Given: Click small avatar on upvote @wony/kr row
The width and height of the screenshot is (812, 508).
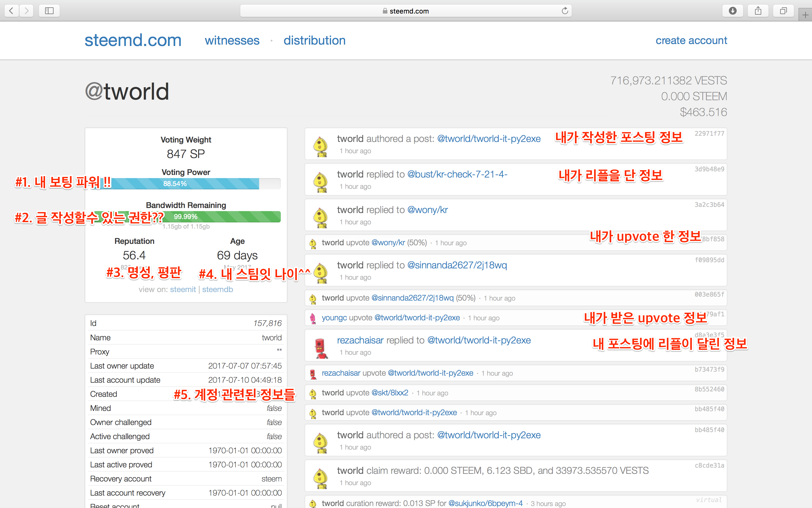Looking at the screenshot, I should click(x=313, y=244).
